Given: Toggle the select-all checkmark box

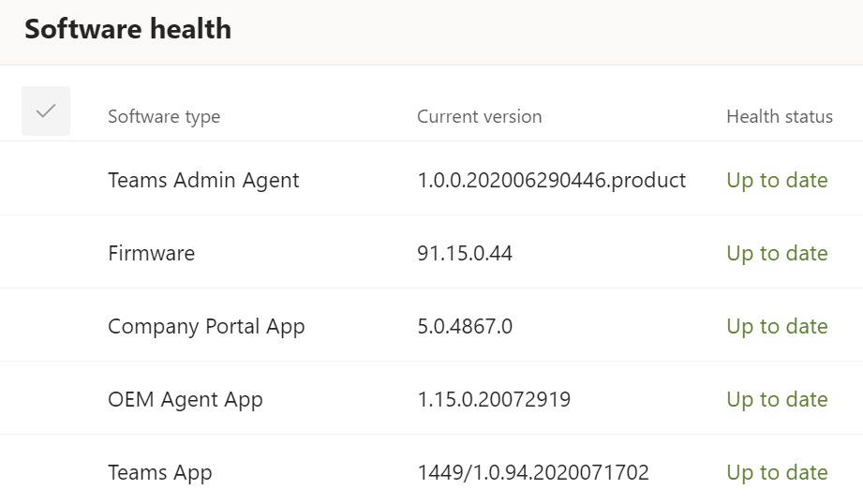Looking at the screenshot, I should pos(46,111).
